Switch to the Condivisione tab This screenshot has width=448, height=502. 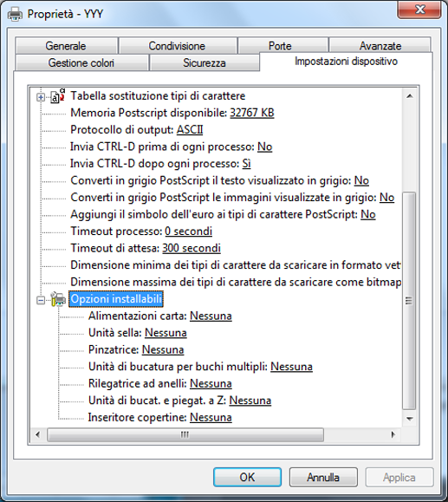point(177,46)
